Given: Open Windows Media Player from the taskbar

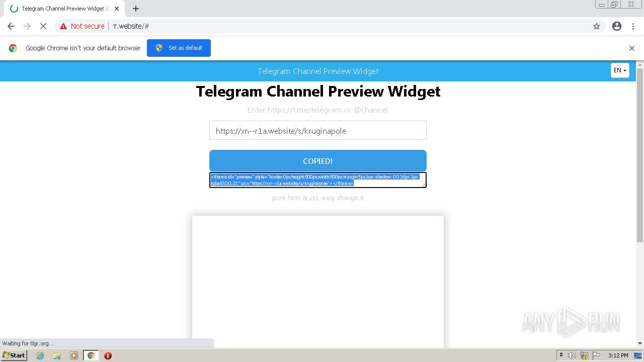Looking at the screenshot, I should pos(74,355).
